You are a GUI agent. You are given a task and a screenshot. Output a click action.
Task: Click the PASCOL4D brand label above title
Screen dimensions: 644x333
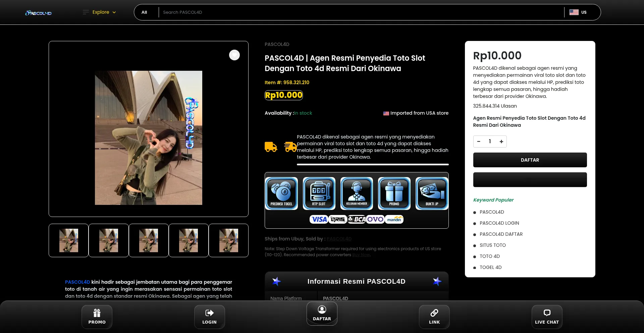[x=277, y=44]
